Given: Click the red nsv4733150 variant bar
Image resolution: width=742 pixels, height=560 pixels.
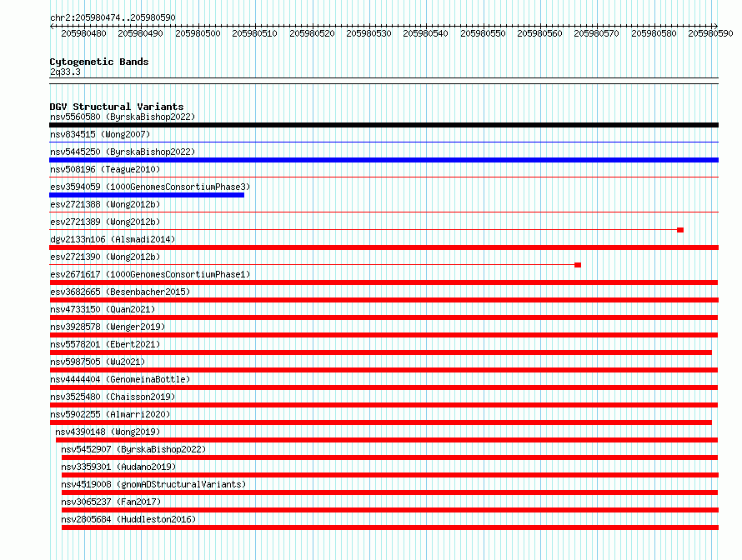Looking at the screenshot, I should point(384,317).
